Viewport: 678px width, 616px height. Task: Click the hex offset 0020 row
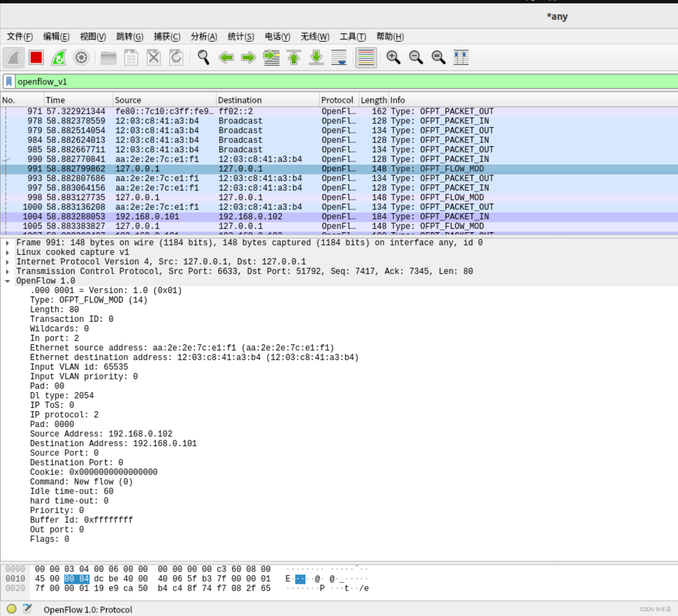point(15,589)
